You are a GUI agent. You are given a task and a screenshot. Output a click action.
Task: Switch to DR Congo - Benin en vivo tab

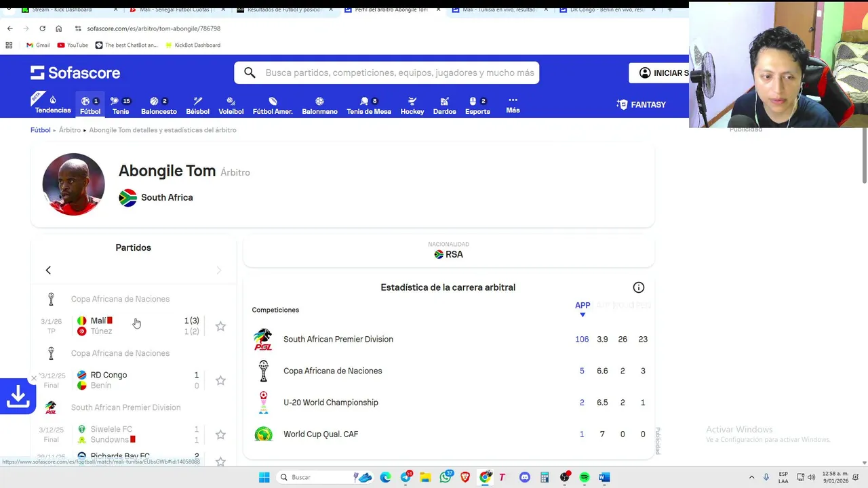pos(607,9)
